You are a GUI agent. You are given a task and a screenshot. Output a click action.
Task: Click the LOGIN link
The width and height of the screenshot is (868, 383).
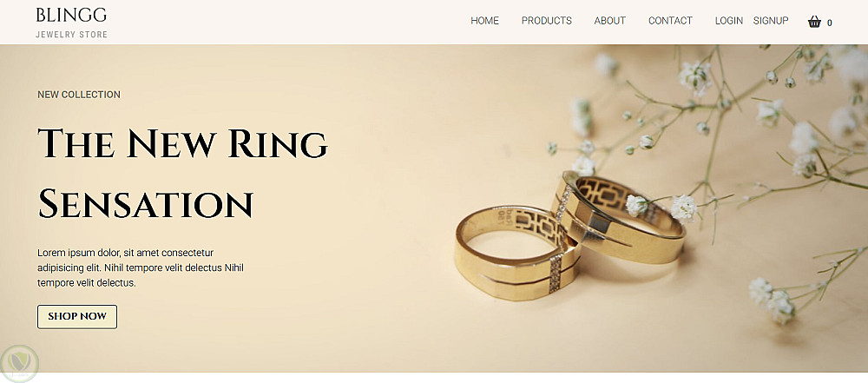point(728,21)
